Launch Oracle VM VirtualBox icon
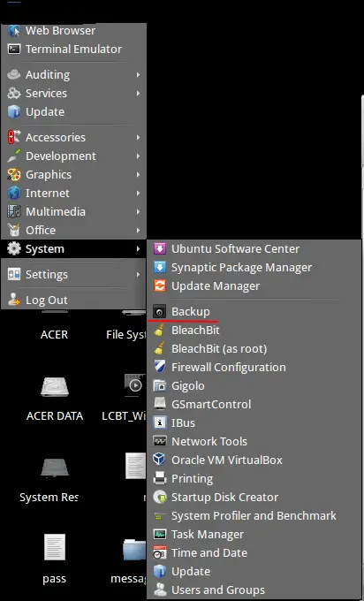 coord(159,460)
